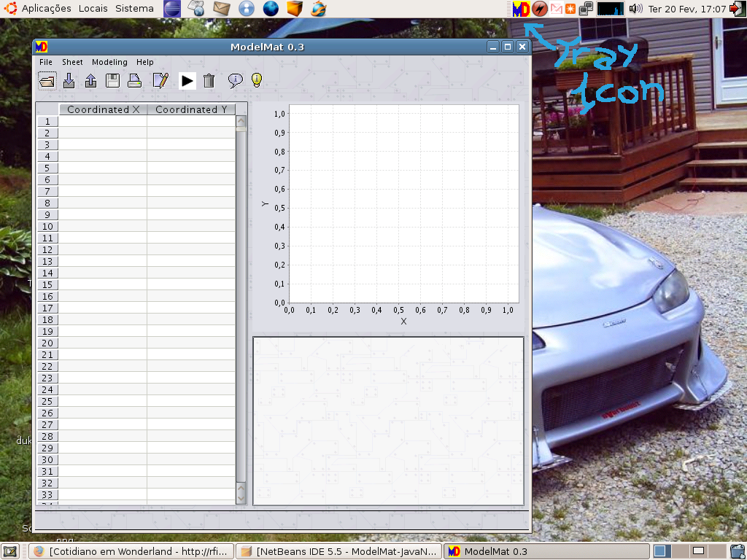Click the orange update notifier tray icon

[570, 9]
